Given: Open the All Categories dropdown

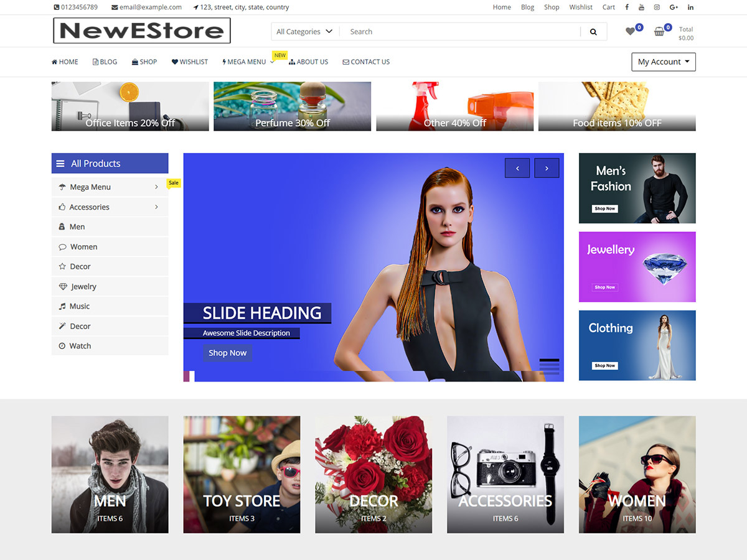Looking at the screenshot, I should [x=304, y=32].
